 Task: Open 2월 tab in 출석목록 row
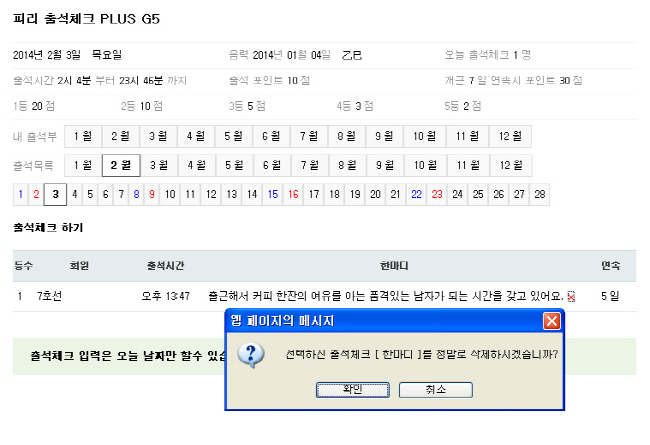click(x=121, y=165)
